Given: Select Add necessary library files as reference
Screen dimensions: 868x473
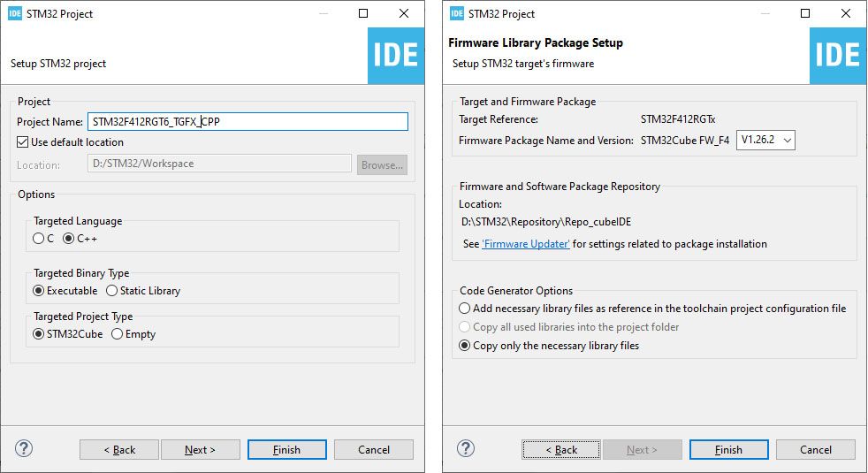Looking at the screenshot, I should (465, 309).
